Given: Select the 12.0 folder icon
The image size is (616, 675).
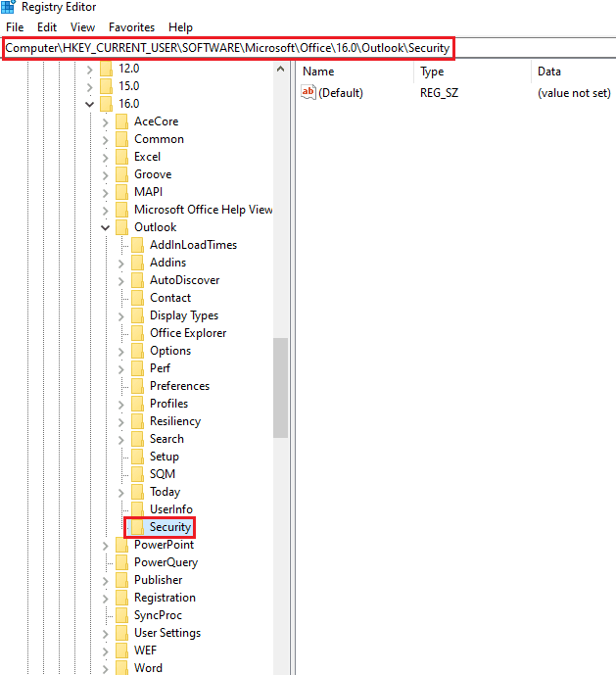Looking at the screenshot, I should pyautogui.click(x=107, y=69).
